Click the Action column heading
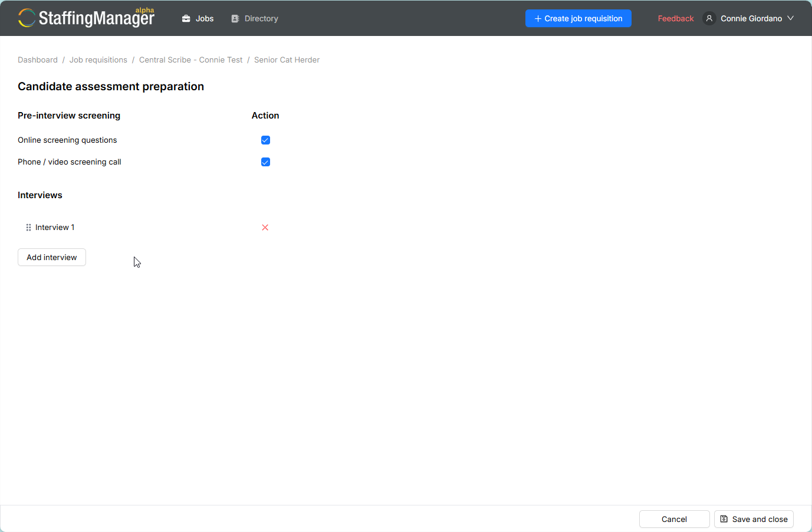 pyautogui.click(x=265, y=116)
